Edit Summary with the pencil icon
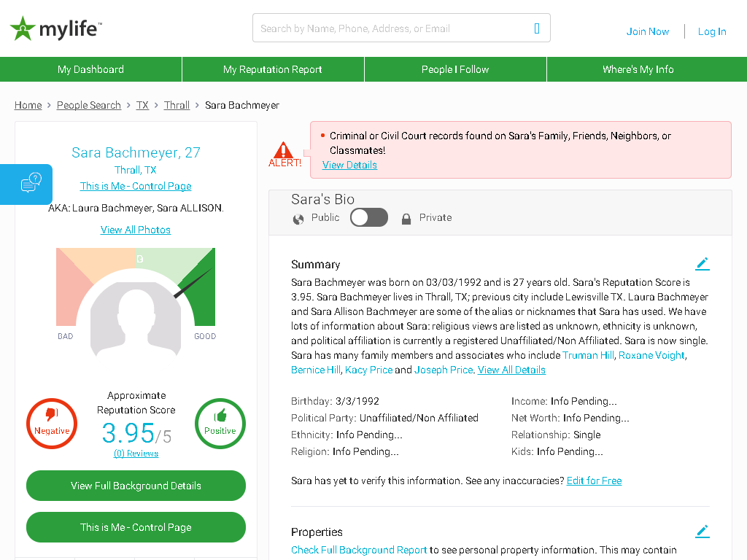Image resolution: width=747 pixels, height=560 pixels. coord(703,264)
